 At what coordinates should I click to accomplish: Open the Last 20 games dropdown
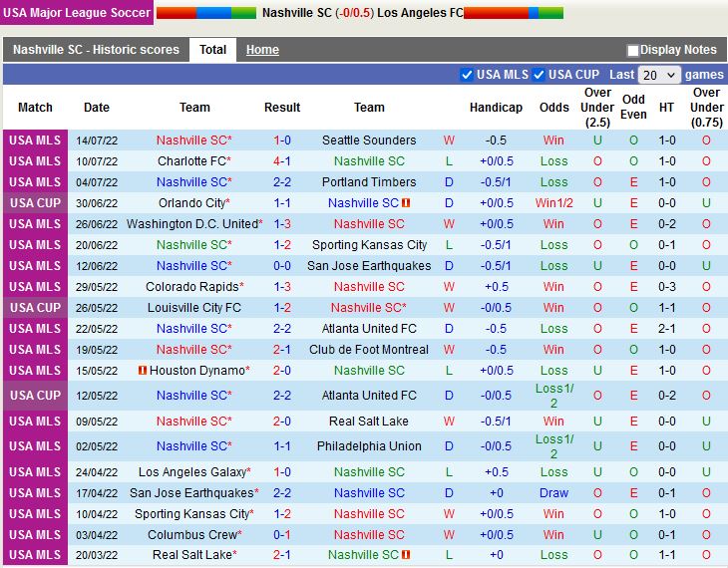click(659, 75)
